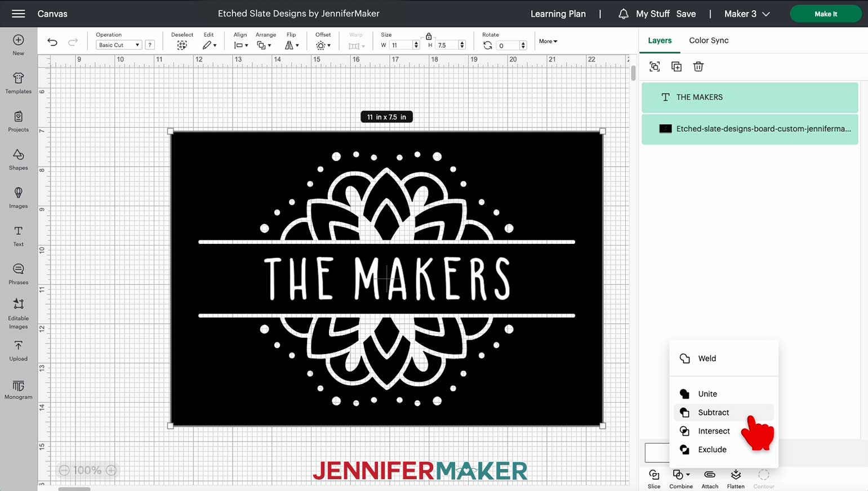Viewport: 868px width, 491px height.
Task: Open the Phrases panel
Action: [x=18, y=275]
